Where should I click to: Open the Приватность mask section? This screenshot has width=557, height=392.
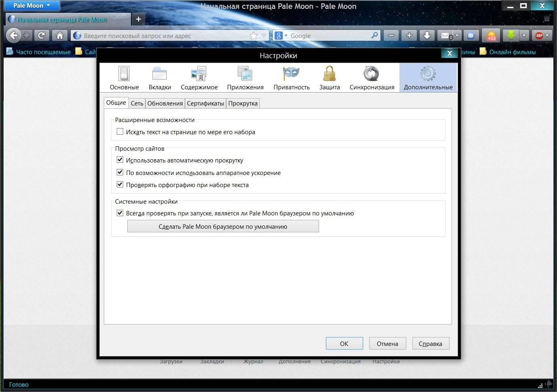(x=291, y=78)
